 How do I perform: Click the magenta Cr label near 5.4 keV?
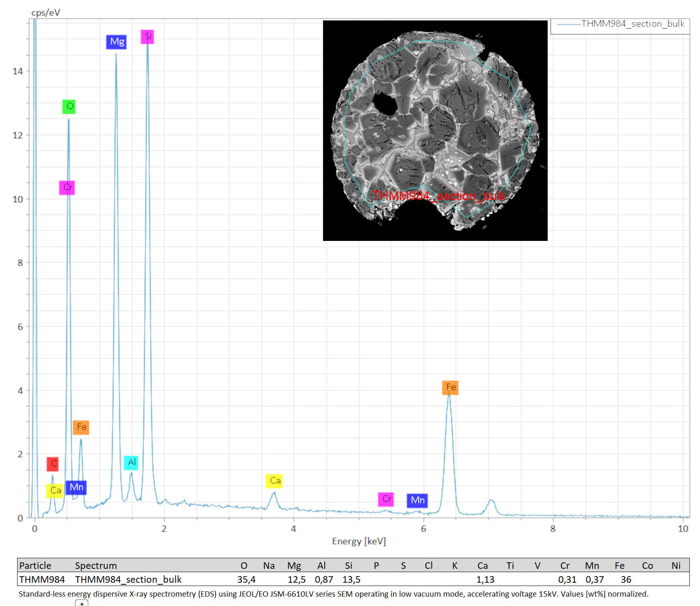coord(386,499)
